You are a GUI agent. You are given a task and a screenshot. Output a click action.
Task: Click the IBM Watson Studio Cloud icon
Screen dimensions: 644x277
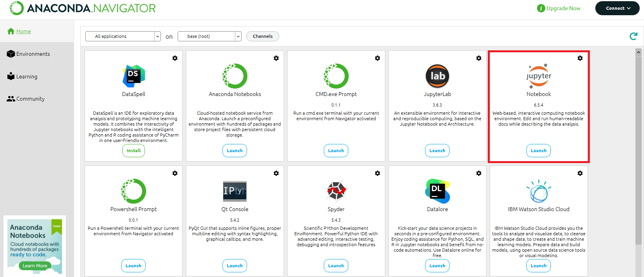click(x=539, y=191)
